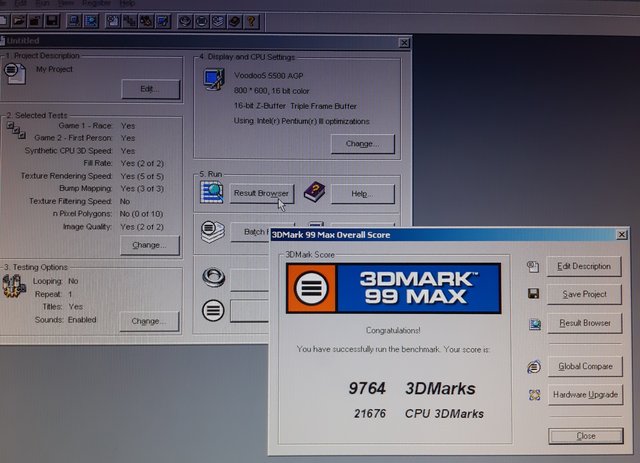Close the 3DMark 99 Max Overall Score window via X
This screenshot has width=640, height=463.
point(621,235)
